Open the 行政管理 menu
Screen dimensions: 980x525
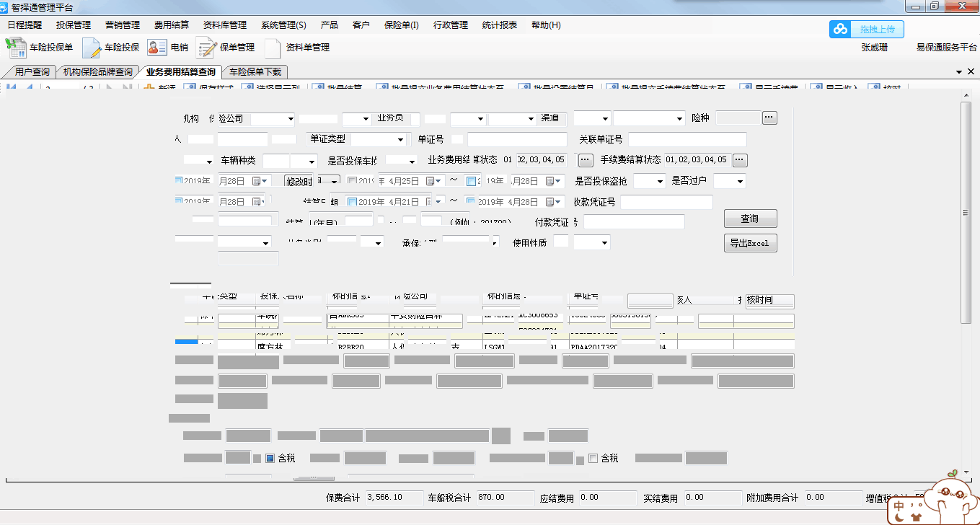click(x=451, y=25)
